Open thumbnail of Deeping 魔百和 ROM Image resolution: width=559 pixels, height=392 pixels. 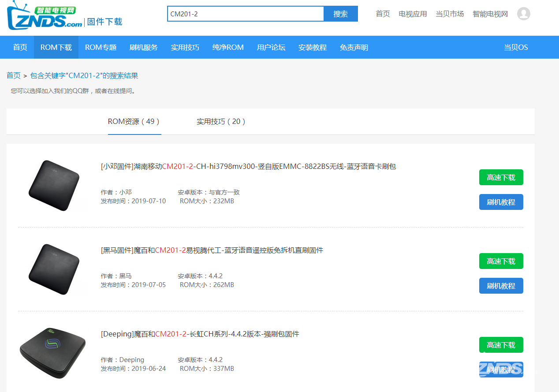[53, 353]
